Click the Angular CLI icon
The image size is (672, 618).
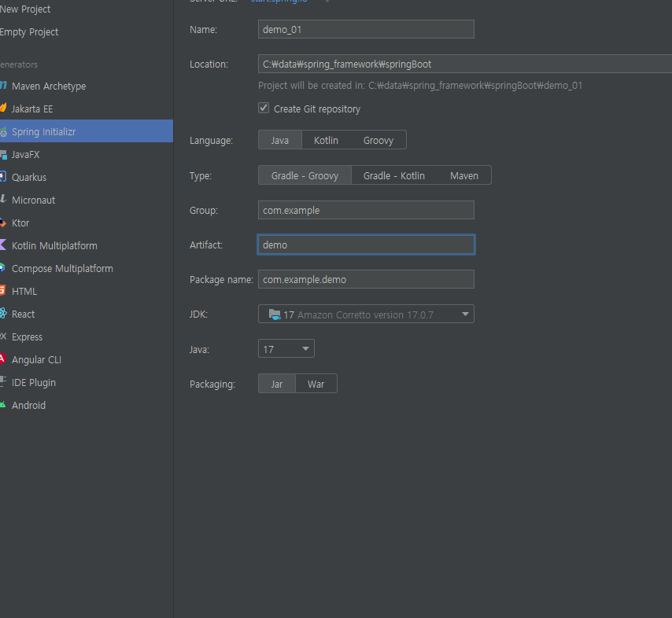(x=3, y=359)
